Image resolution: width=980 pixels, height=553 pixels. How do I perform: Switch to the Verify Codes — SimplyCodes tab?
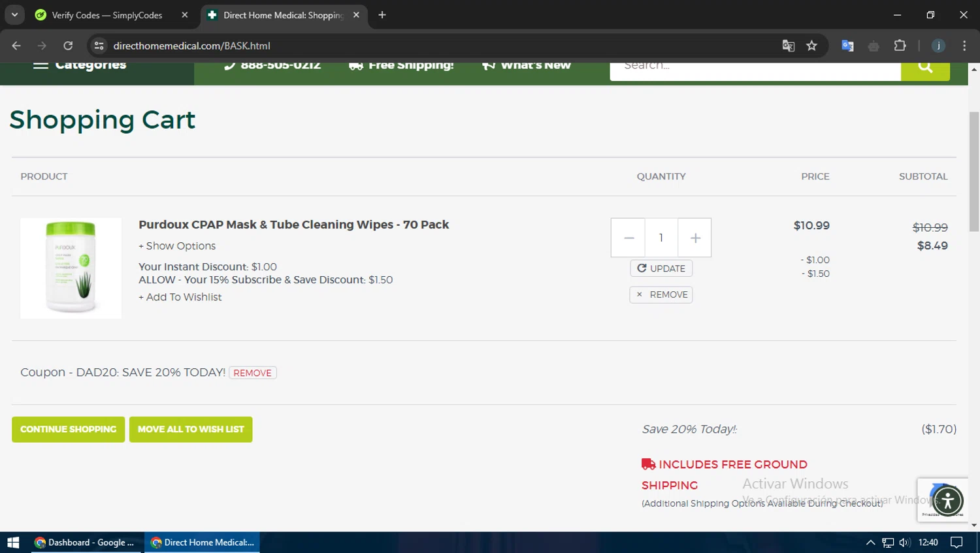(x=106, y=15)
